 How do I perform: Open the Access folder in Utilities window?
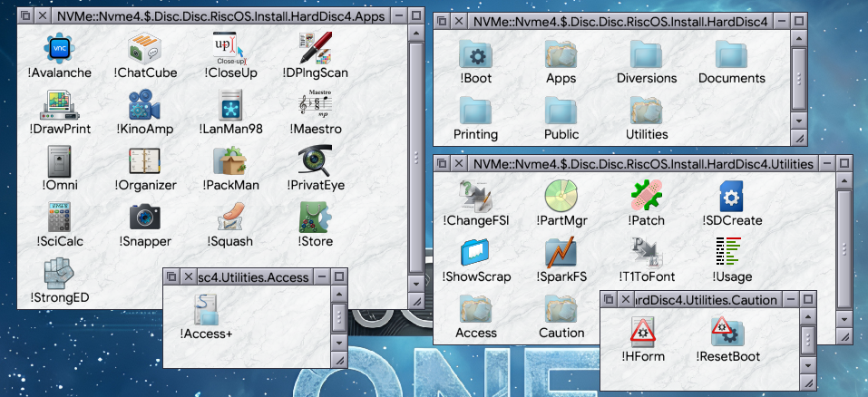tap(475, 308)
